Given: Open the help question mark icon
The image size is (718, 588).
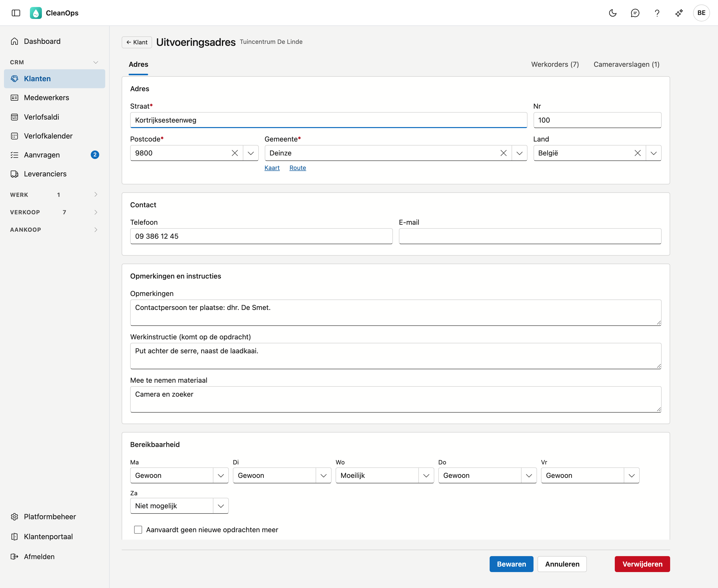Looking at the screenshot, I should 657,13.
